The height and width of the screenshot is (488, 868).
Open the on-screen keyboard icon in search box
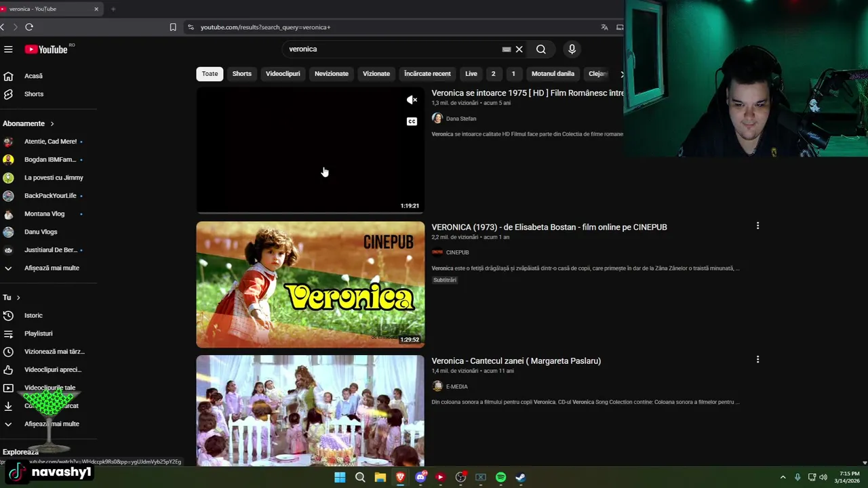506,49
